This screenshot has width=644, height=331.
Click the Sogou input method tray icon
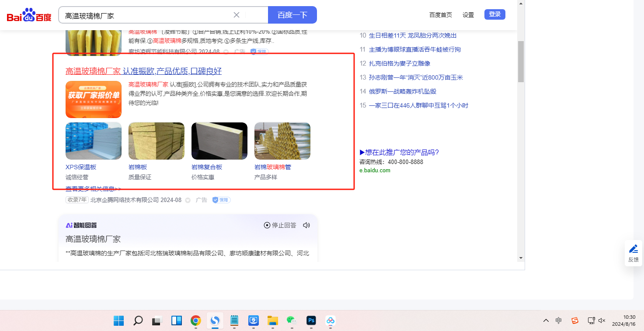tap(575, 321)
